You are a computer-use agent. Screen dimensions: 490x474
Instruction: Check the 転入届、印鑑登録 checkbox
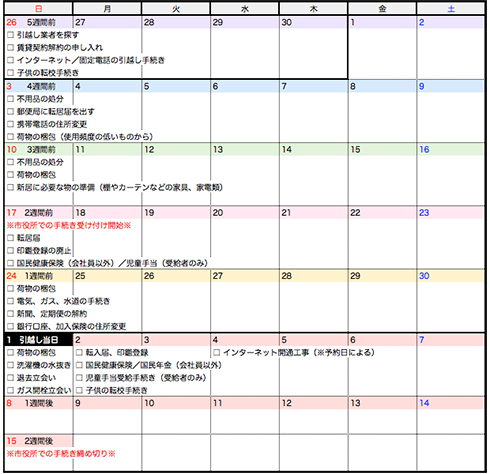tap(79, 353)
